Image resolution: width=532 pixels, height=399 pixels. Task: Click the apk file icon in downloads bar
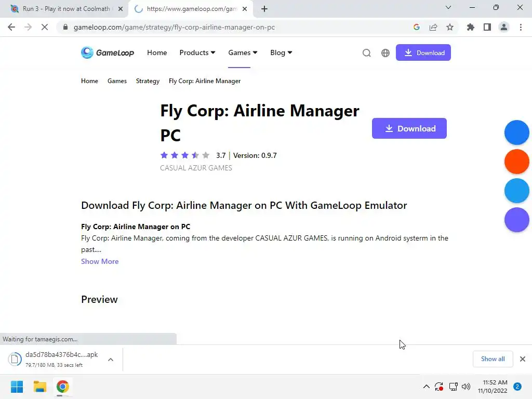click(x=15, y=359)
